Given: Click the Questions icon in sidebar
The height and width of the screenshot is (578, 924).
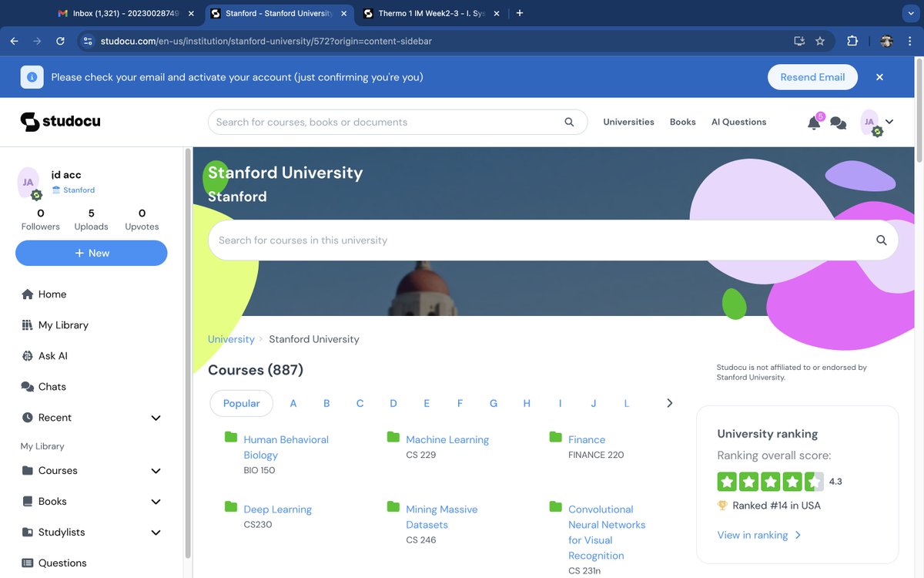Looking at the screenshot, I should 28,563.
